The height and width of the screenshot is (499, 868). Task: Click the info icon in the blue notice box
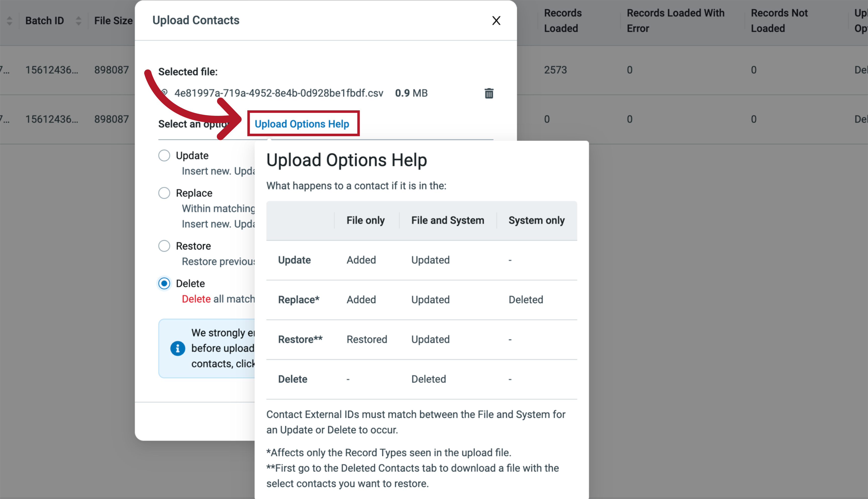coord(177,348)
